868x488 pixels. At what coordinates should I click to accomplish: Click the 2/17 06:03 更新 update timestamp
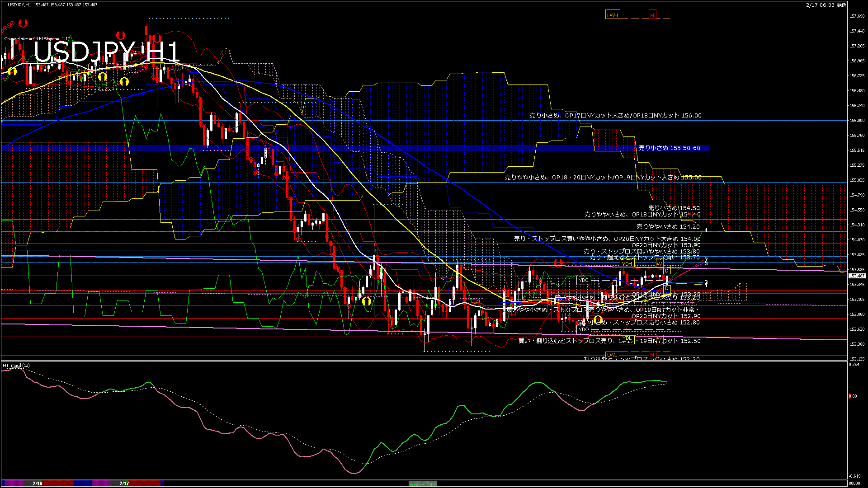826,5
